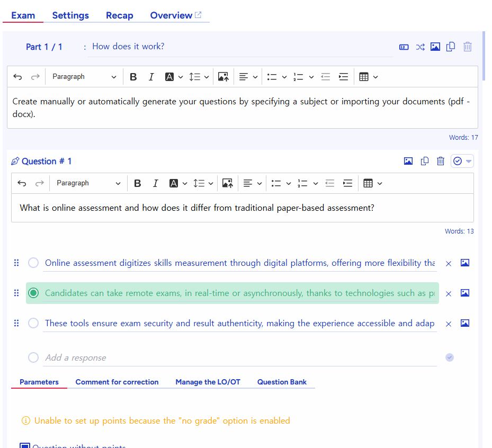492x448 pixels.
Task: Select first answer 'Online assessment digitizes' radio
Action: tap(33, 263)
